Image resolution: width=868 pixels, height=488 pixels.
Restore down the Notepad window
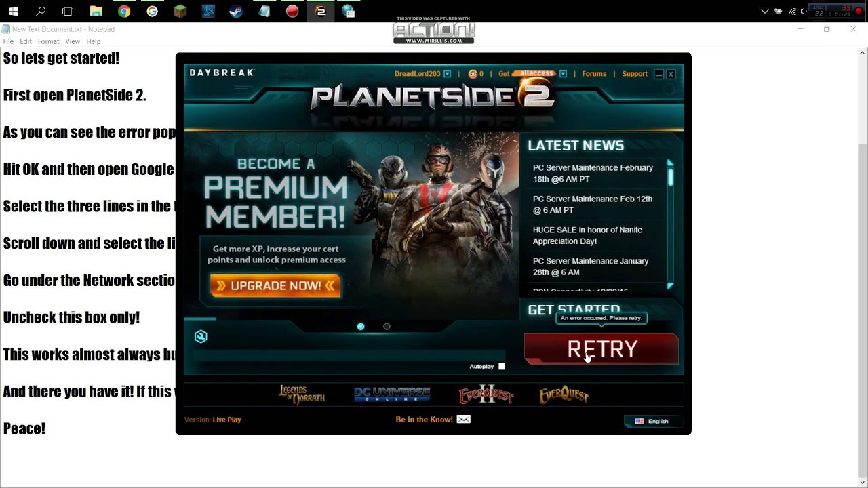827,29
